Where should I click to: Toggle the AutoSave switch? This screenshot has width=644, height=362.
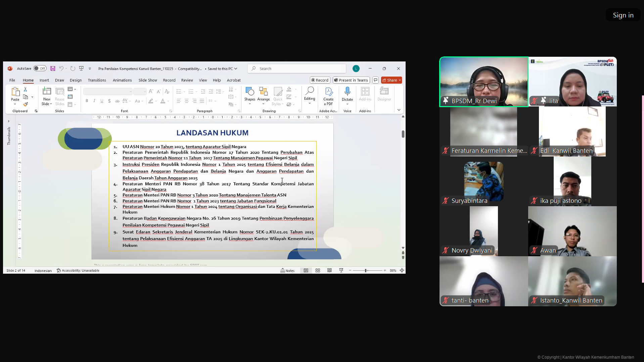pos(40,69)
